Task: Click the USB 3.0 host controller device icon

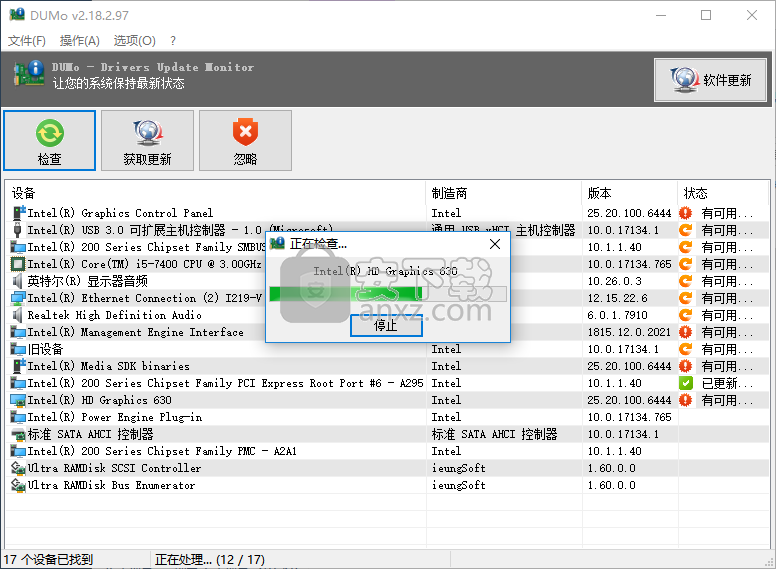Action: 18,230
